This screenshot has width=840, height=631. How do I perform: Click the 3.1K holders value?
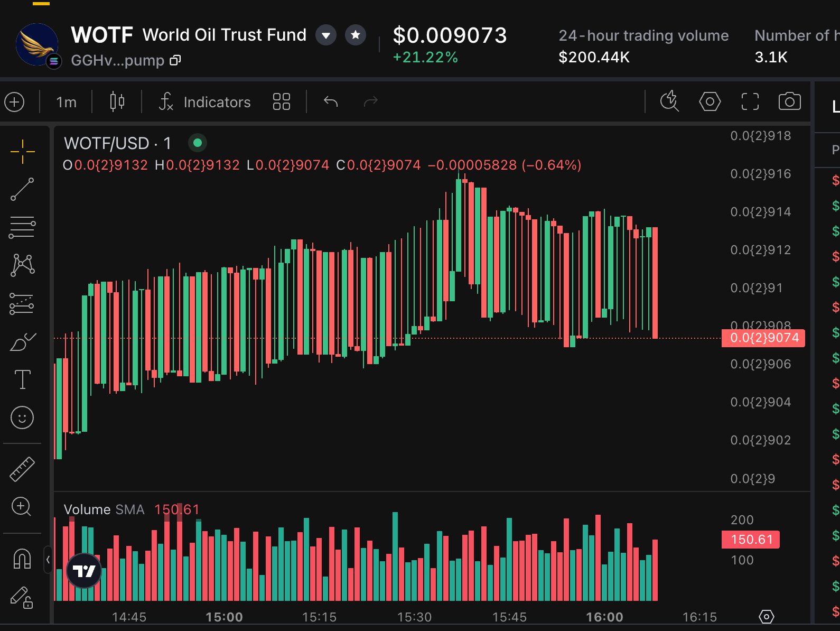771,57
